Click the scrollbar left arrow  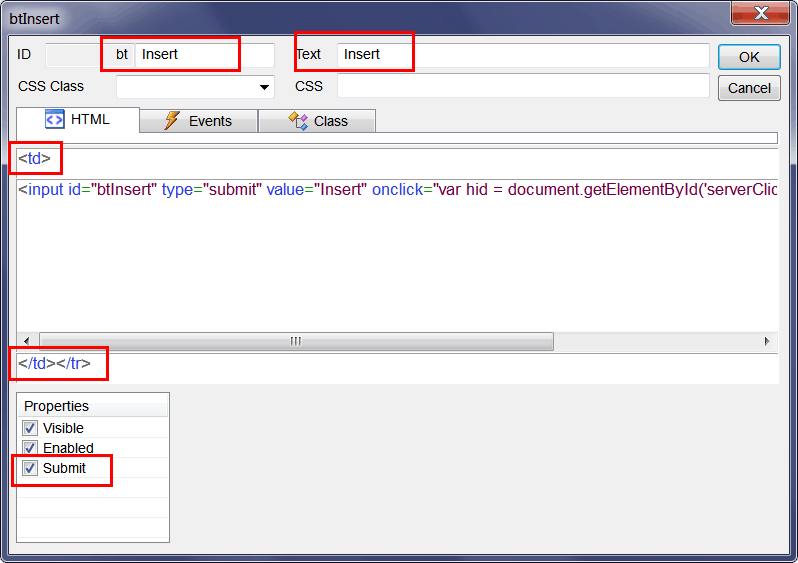point(26,341)
